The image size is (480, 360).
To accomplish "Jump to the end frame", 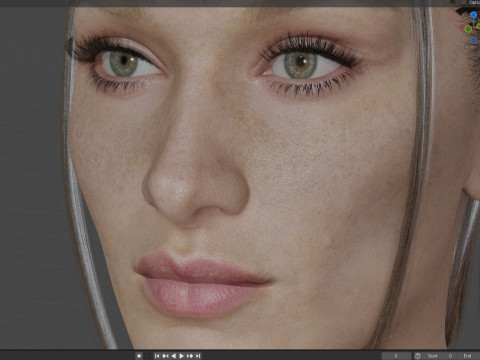I will click(198, 356).
